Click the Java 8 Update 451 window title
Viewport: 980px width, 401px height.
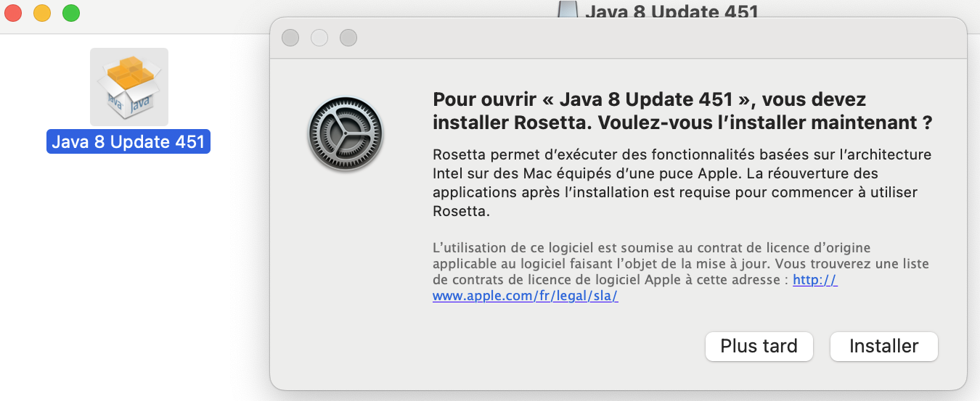click(671, 12)
